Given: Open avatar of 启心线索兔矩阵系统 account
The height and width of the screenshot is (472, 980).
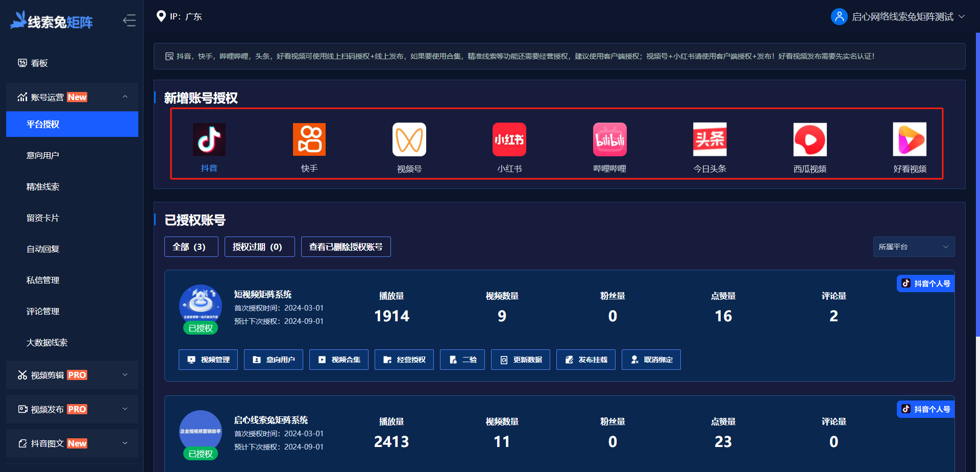Looking at the screenshot, I should coord(201,431).
